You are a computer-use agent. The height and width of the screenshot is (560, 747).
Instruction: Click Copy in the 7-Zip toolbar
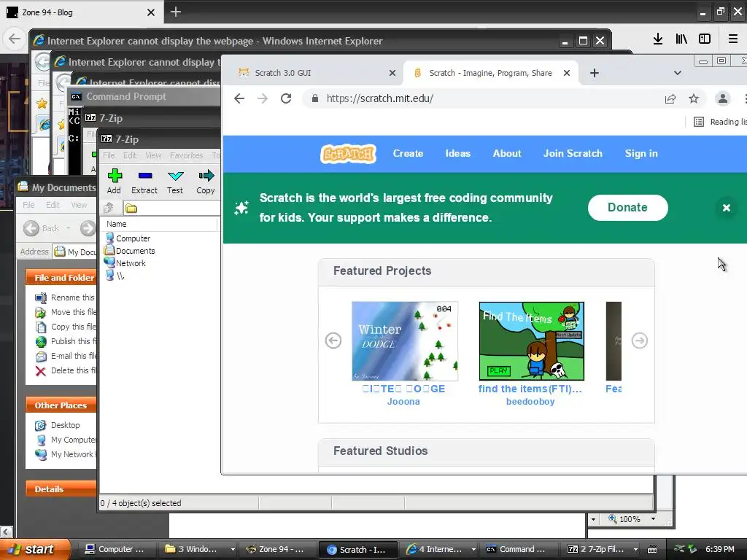205,182
